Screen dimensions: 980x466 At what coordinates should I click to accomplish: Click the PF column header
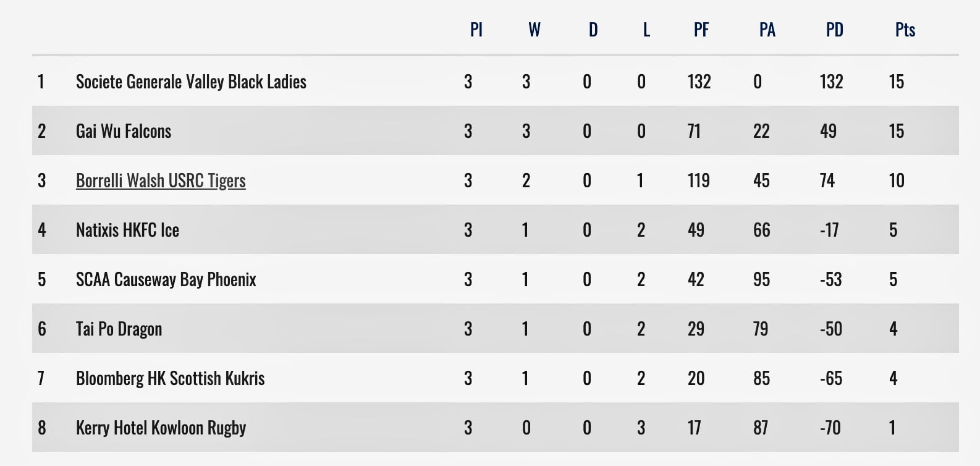tap(701, 30)
